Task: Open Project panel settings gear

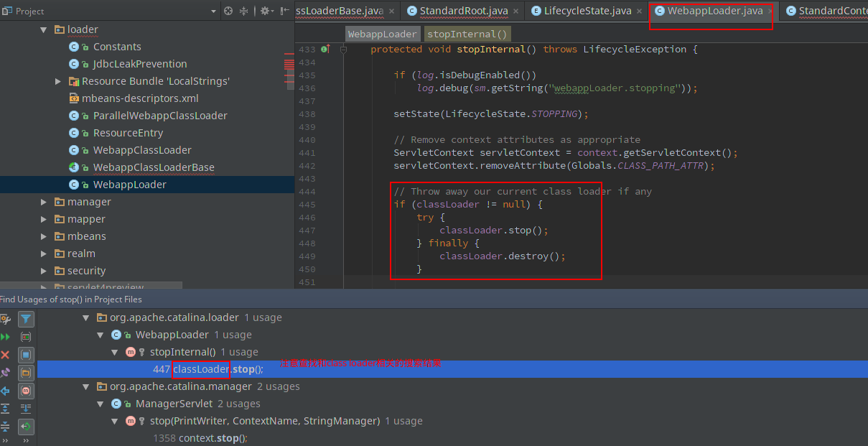Action: [264, 11]
